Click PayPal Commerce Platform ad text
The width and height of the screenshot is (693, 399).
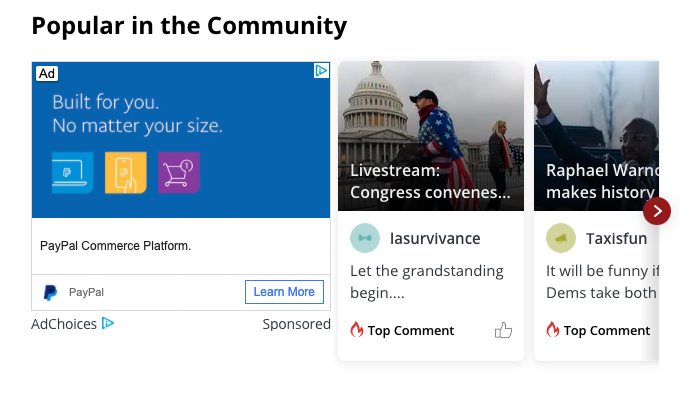(x=115, y=246)
